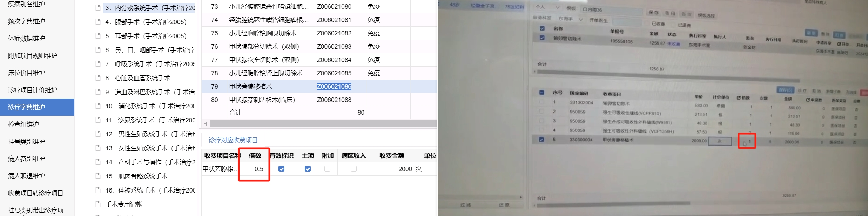Uncheck the 输卵管切除术 order row checkbox
The image size is (868, 216).
542,38
